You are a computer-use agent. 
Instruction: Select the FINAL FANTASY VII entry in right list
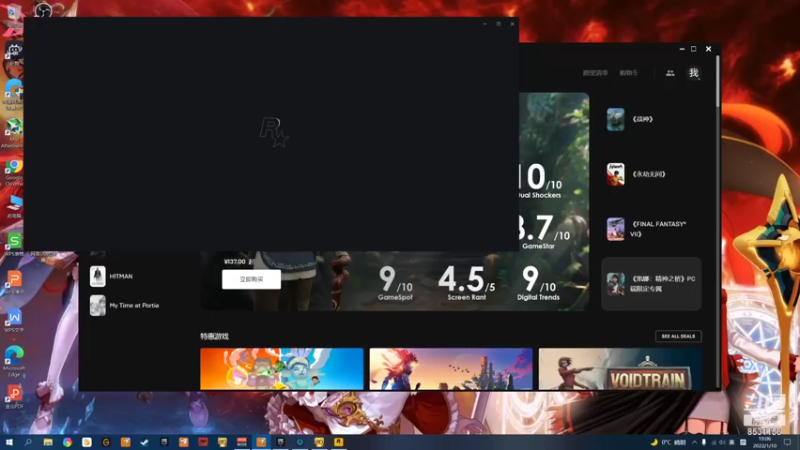[x=652, y=229]
